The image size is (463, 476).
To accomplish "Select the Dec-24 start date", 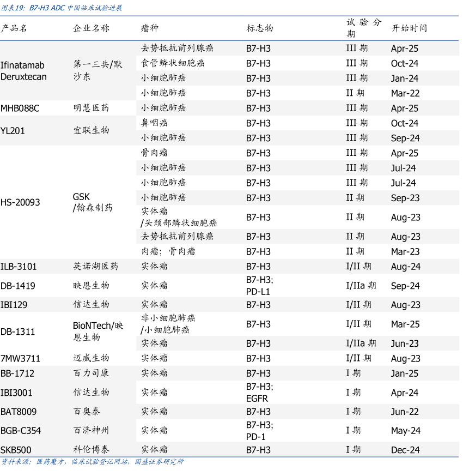I will (x=405, y=450).
